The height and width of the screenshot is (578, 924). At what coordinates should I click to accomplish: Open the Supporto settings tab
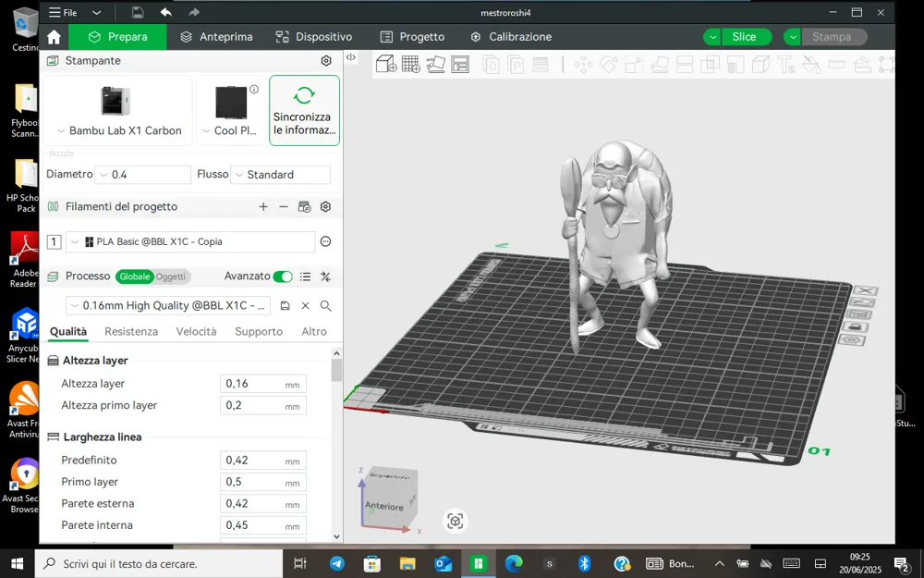(x=259, y=331)
